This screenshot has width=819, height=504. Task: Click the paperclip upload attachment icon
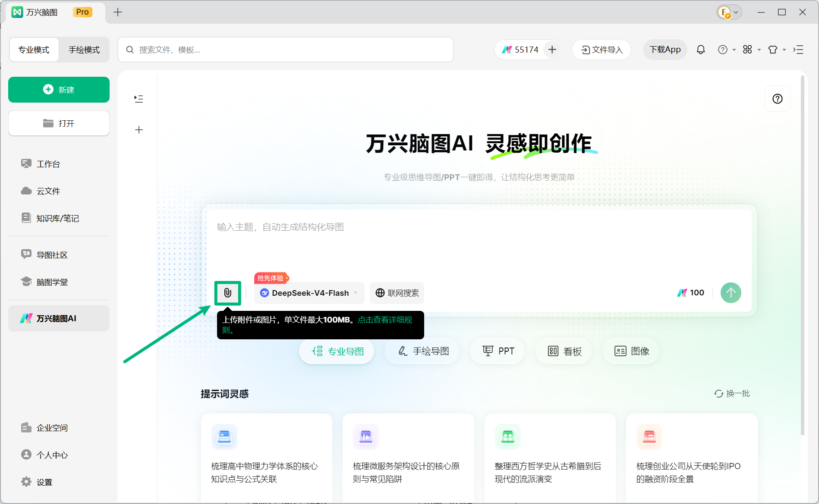click(x=227, y=293)
